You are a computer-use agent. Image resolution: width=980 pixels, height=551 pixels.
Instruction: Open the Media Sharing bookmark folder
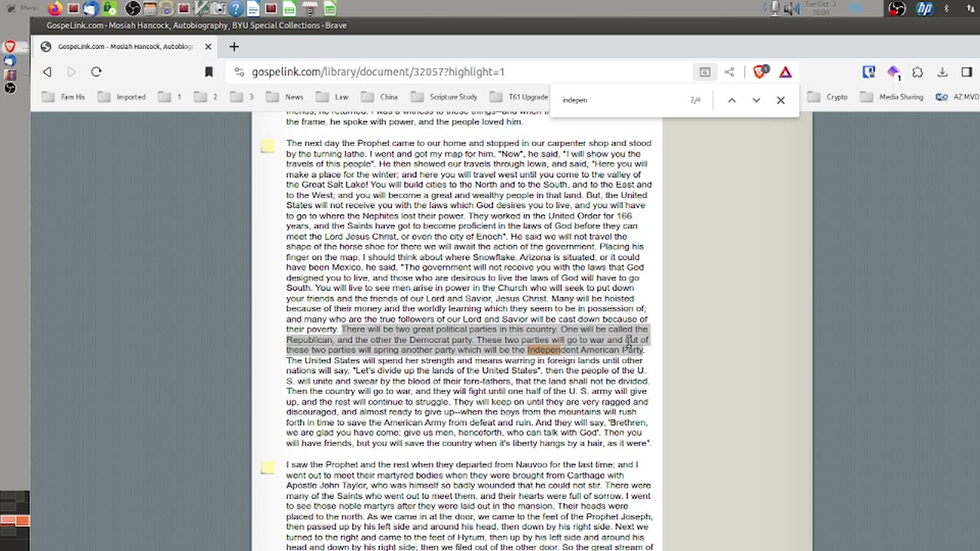[892, 97]
